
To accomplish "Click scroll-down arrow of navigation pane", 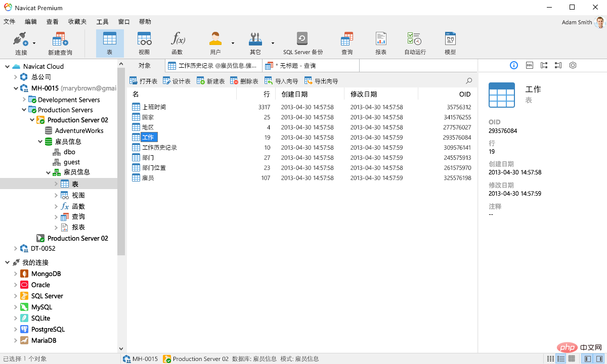I will coord(121,348).
